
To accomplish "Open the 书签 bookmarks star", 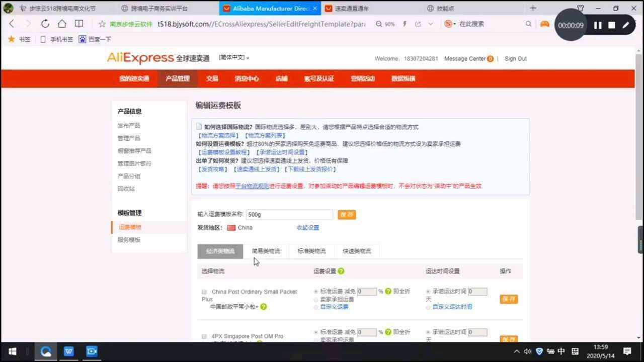I will click(x=19, y=39).
